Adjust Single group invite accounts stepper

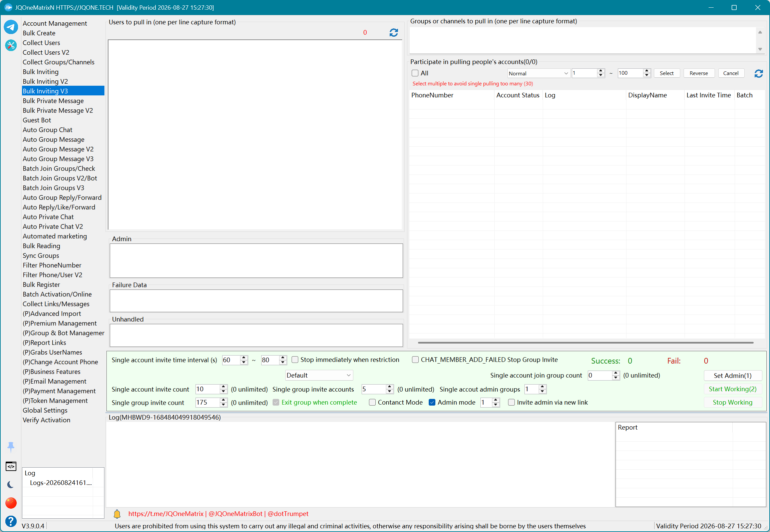(x=390, y=389)
